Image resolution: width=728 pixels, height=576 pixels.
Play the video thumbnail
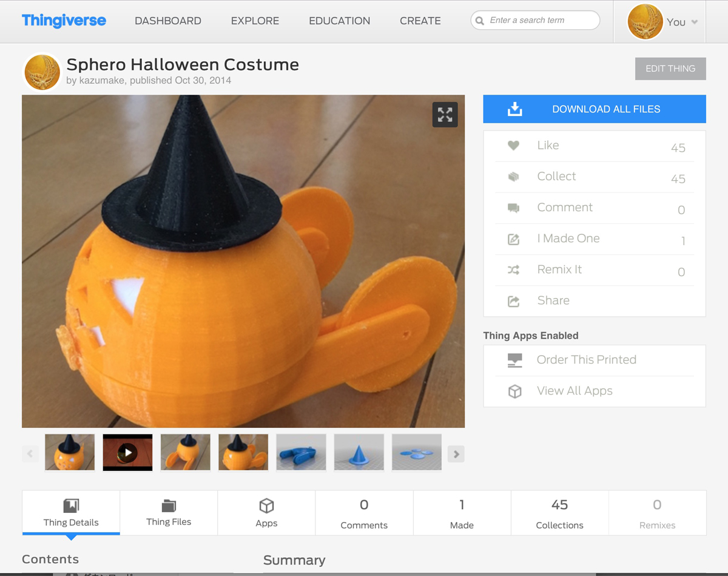coord(127,452)
